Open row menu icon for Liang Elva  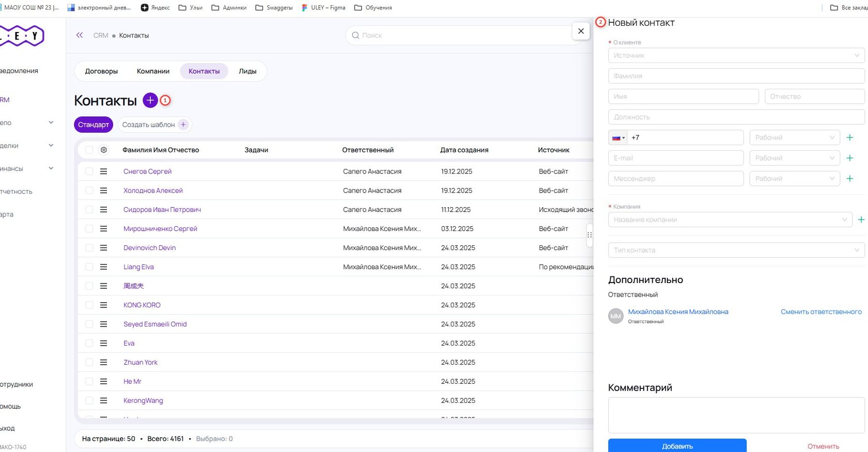pyautogui.click(x=103, y=267)
